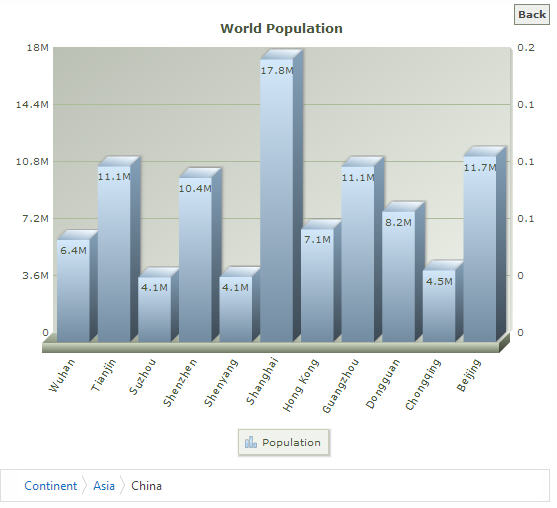Select the Shenzhen 10.4M bar
Viewport: 557px width, 508px height.
coord(195,260)
